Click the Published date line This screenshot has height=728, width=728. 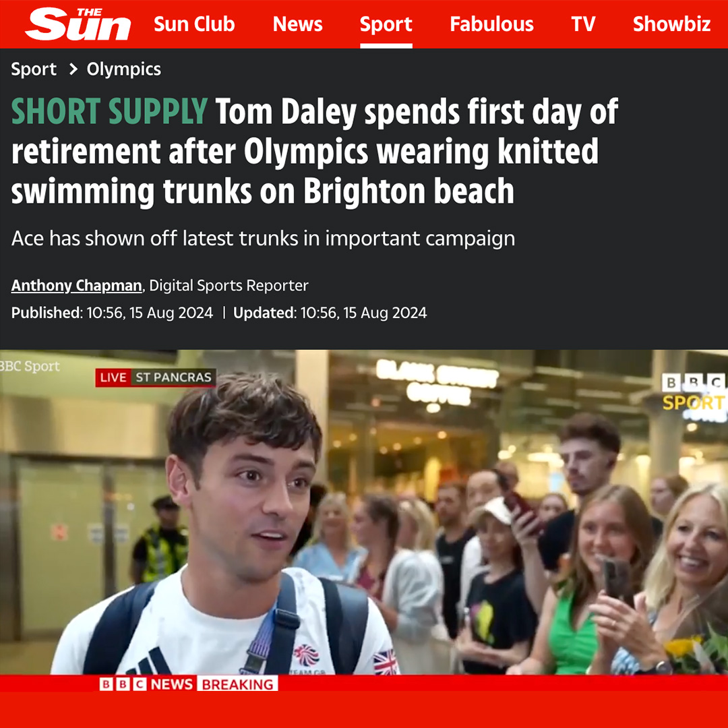[x=112, y=313]
